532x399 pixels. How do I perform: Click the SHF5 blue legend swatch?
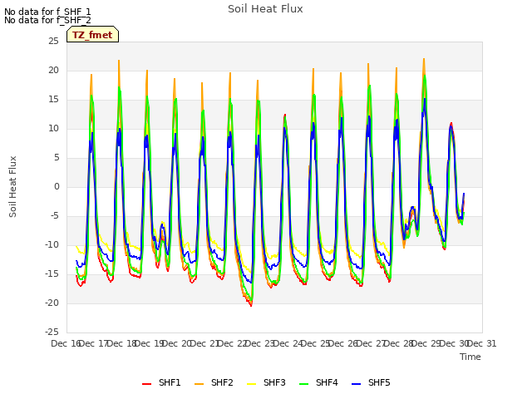click(x=357, y=384)
